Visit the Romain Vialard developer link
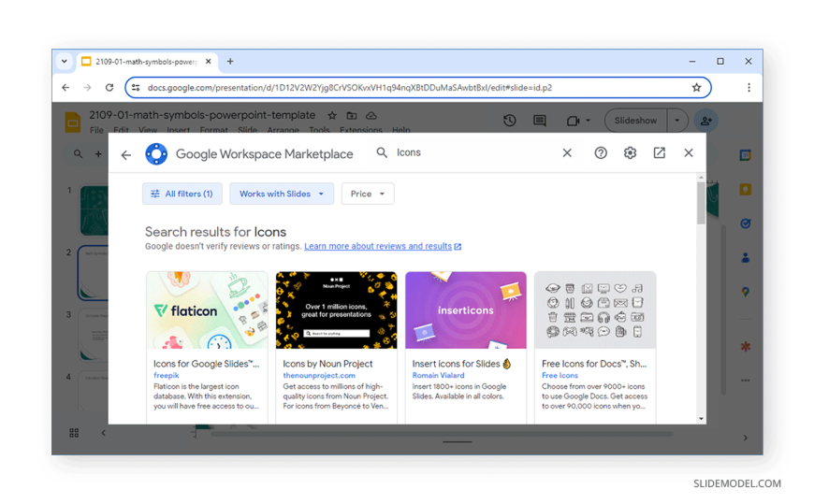Screen dimensions: 814x504 pos(438,375)
